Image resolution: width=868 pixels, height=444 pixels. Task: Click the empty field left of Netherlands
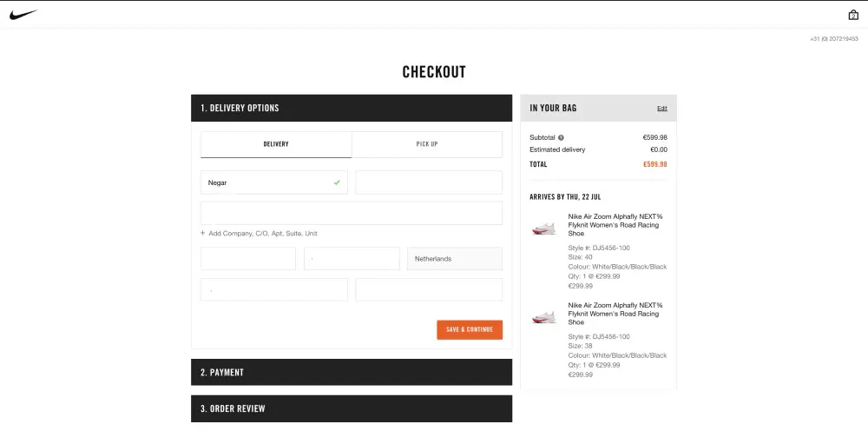pos(352,258)
